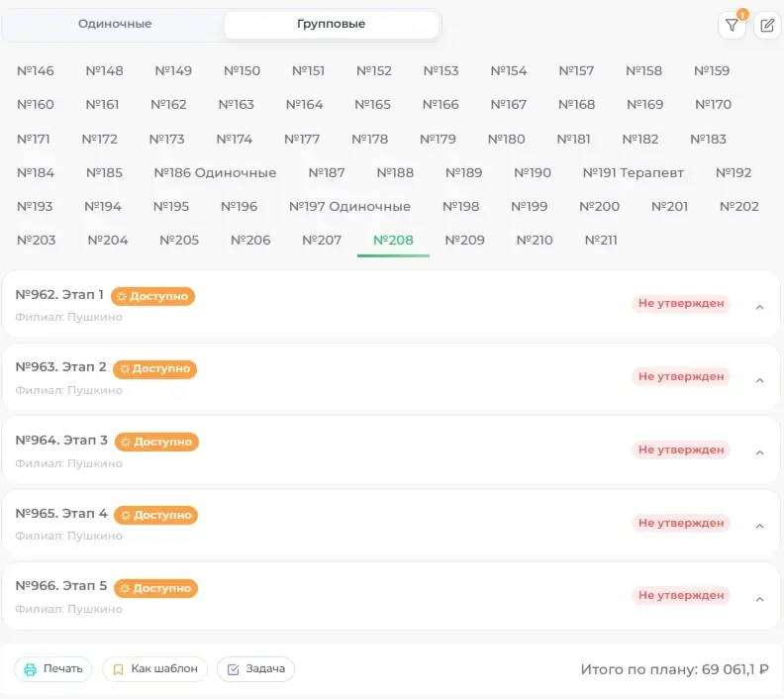The image size is (784, 699).
Task: Click the title №966. Этап 5
Action: tap(61, 585)
